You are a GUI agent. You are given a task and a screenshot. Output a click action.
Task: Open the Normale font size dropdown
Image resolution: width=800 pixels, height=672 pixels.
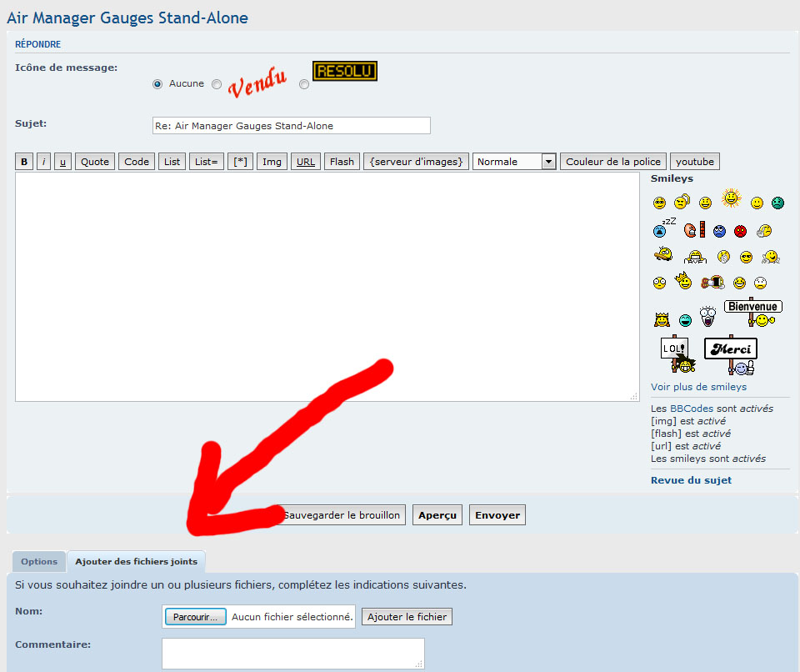(514, 162)
